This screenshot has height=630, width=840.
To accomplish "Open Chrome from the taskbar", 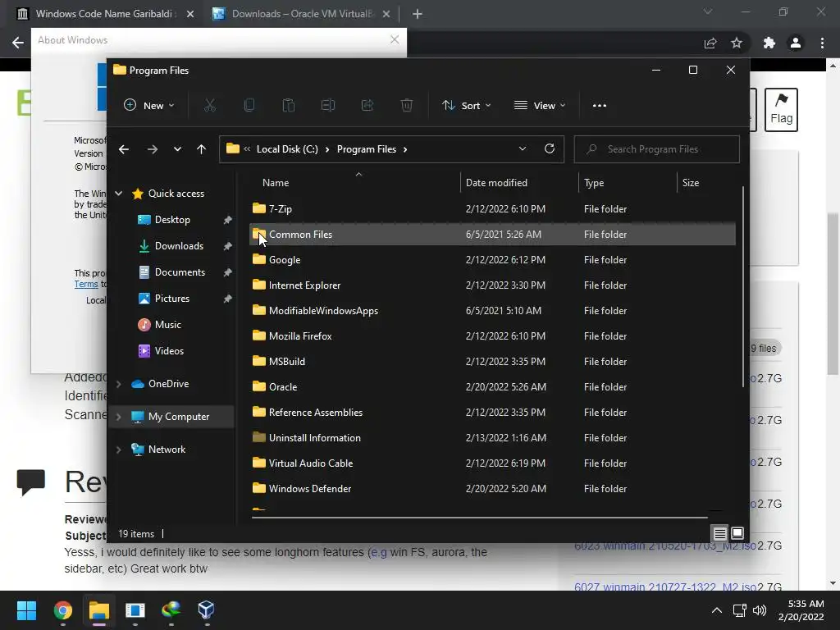I will [x=62, y=610].
